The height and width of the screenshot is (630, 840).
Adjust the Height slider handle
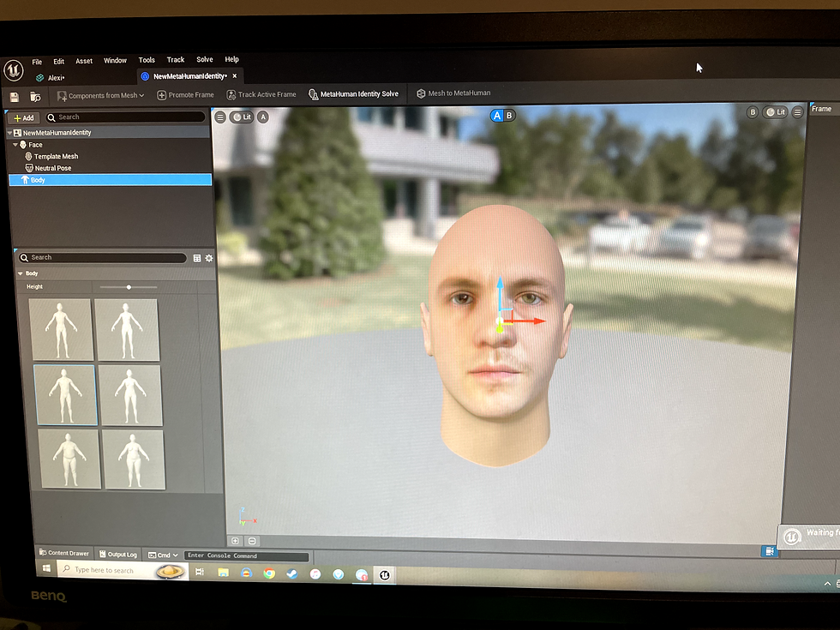click(x=129, y=287)
